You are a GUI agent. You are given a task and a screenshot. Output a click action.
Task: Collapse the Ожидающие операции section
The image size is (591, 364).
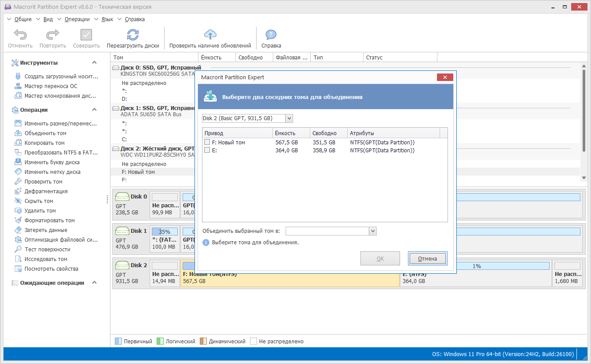tap(94, 283)
